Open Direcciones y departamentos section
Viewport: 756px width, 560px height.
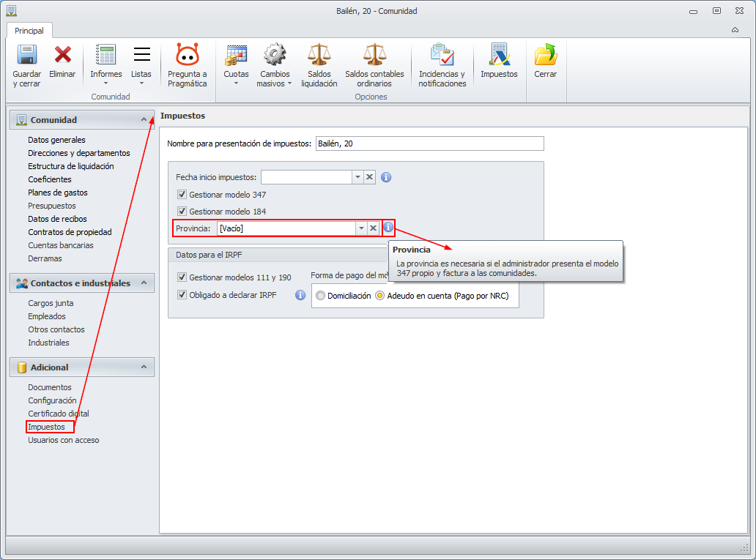point(78,153)
